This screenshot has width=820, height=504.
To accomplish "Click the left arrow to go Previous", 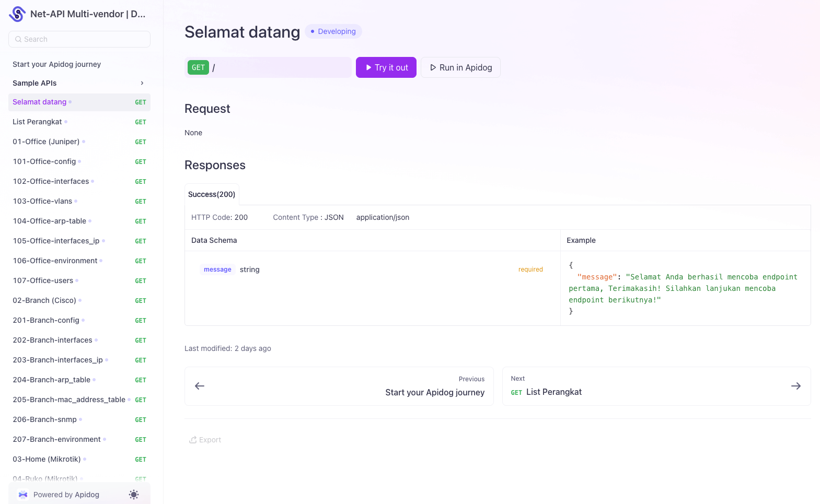I will click(200, 386).
